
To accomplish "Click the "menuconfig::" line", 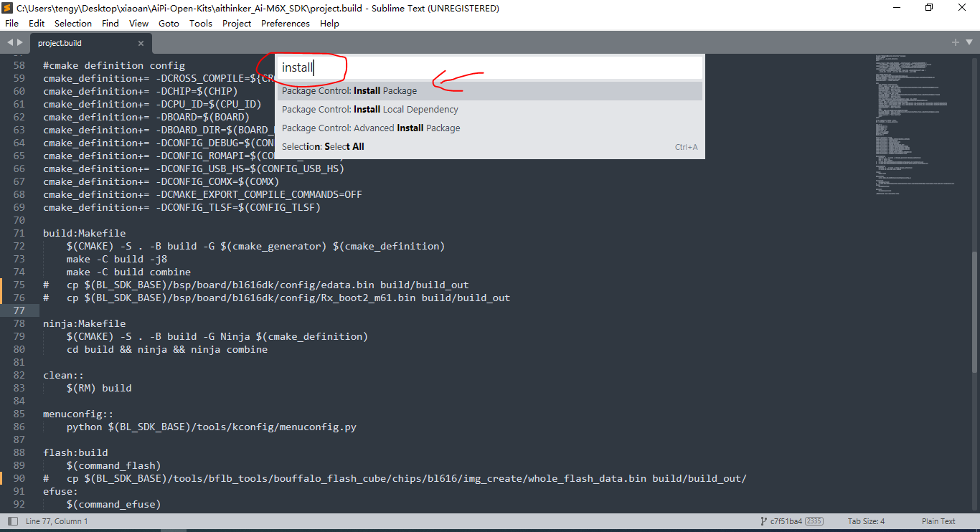I will pos(78,414).
